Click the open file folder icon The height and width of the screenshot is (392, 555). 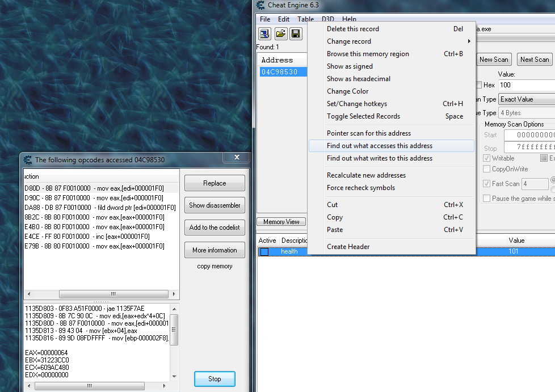click(280, 33)
